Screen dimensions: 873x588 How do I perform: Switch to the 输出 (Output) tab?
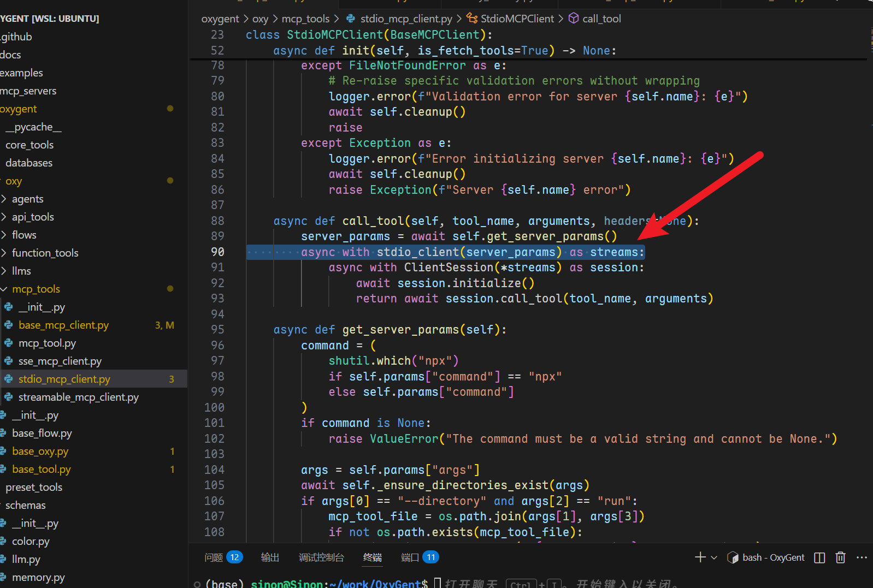point(270,557)
